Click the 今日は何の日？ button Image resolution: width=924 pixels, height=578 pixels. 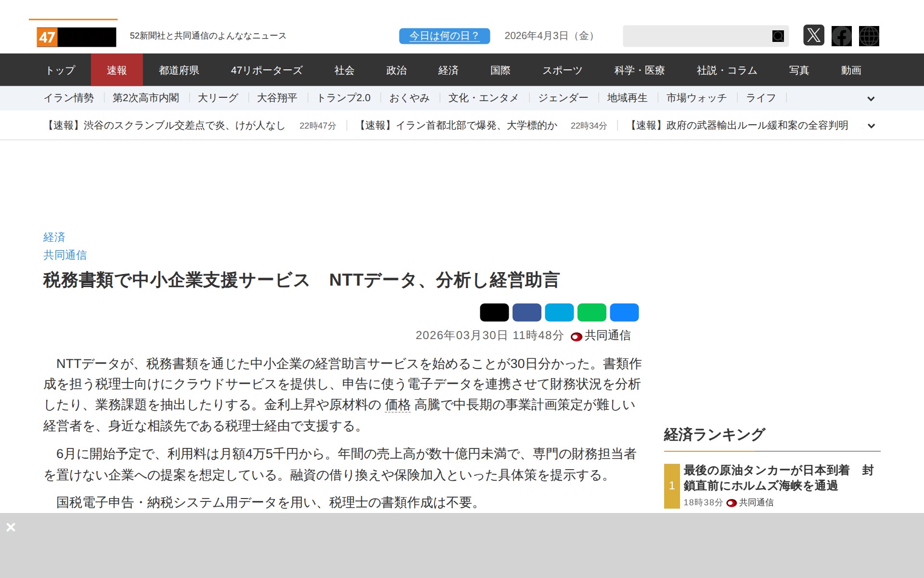[444, 36]
